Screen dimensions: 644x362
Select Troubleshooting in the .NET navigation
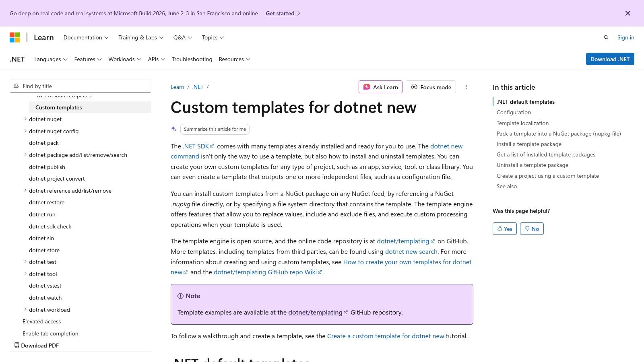click(192, 59)
